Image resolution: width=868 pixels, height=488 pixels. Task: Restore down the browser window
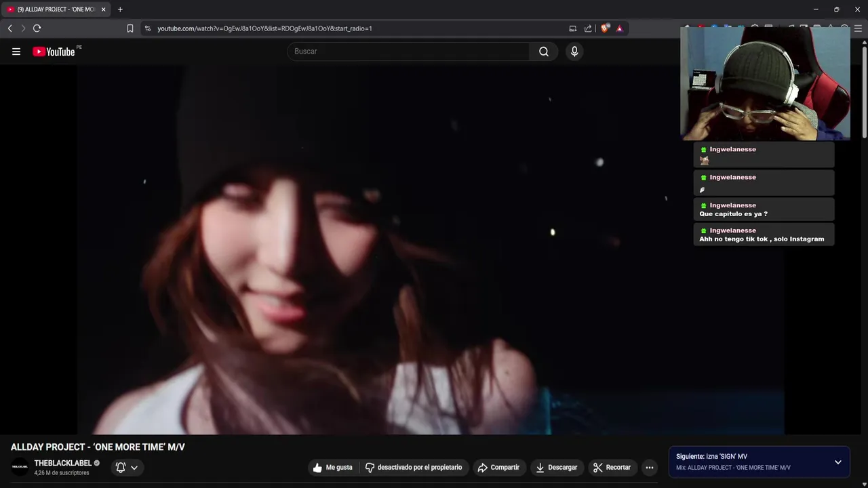click(836, 9)
